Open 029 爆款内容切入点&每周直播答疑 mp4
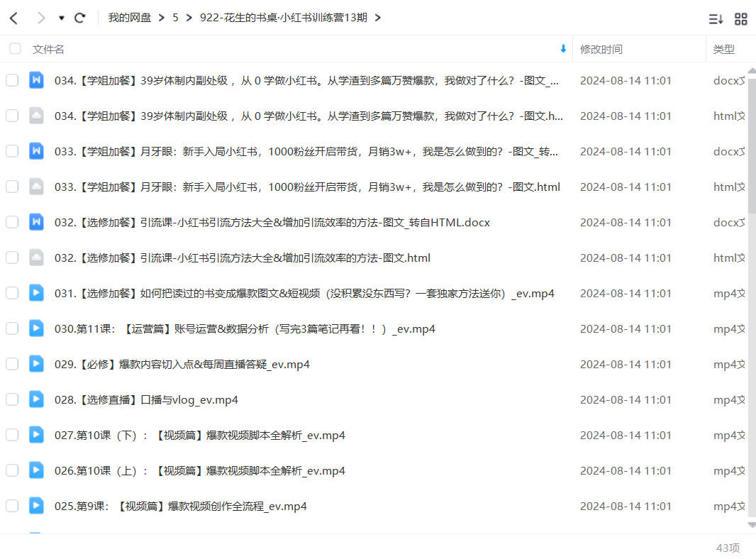 click(x=182, y=364)
